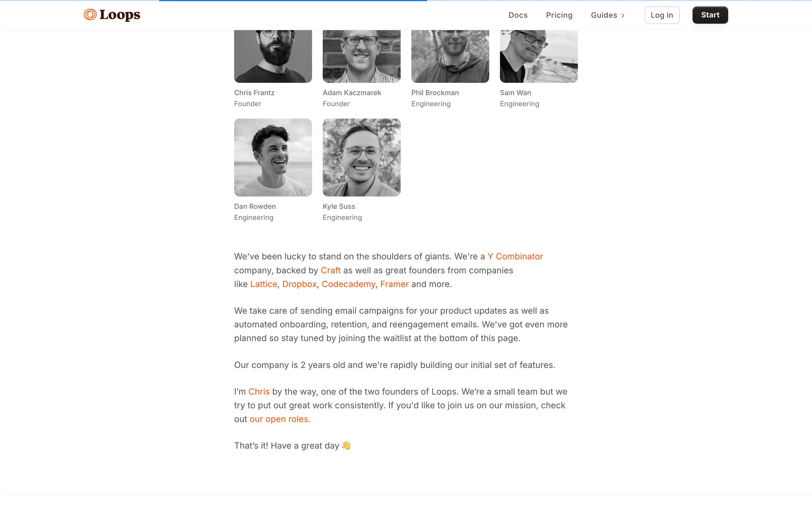The image size is (812, 508).
Task: Follow the Codecademy link
Action: [x=348, y=284]
